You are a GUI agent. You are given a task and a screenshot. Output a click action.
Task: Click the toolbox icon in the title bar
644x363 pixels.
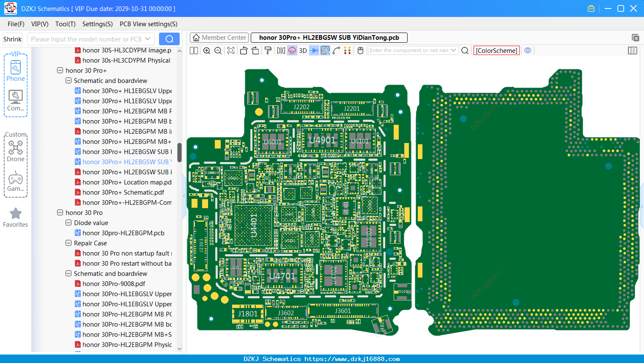click(591, 8)
